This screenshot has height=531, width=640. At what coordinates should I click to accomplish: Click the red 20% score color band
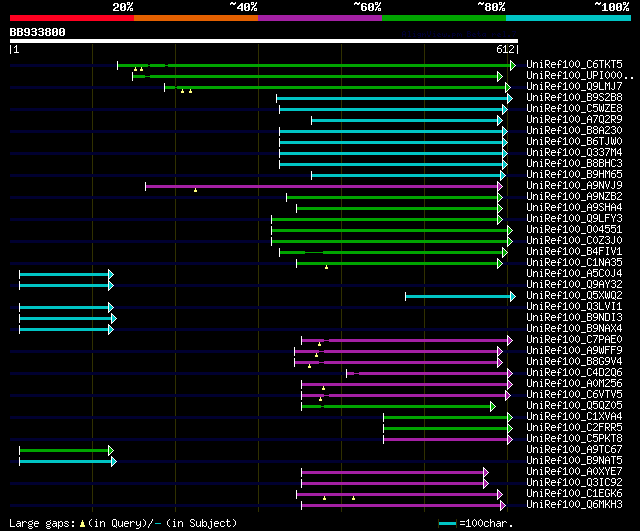[72, 18]
